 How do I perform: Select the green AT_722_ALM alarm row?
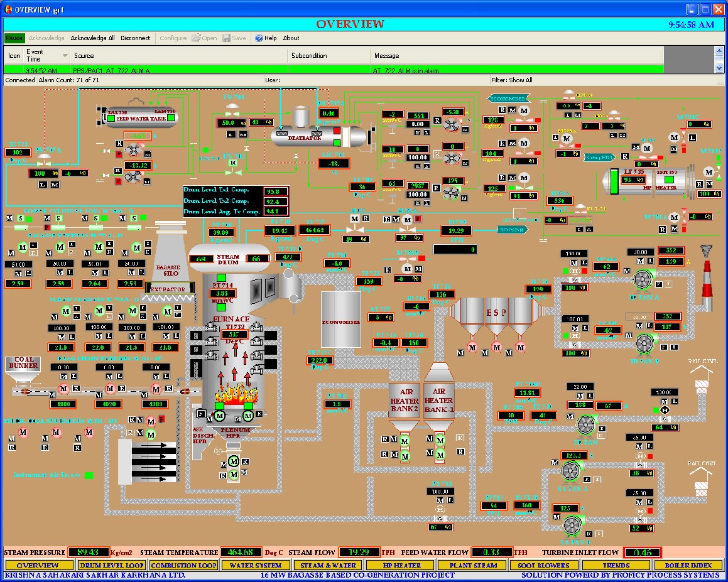pyautogui.click(x=334, y=70)
